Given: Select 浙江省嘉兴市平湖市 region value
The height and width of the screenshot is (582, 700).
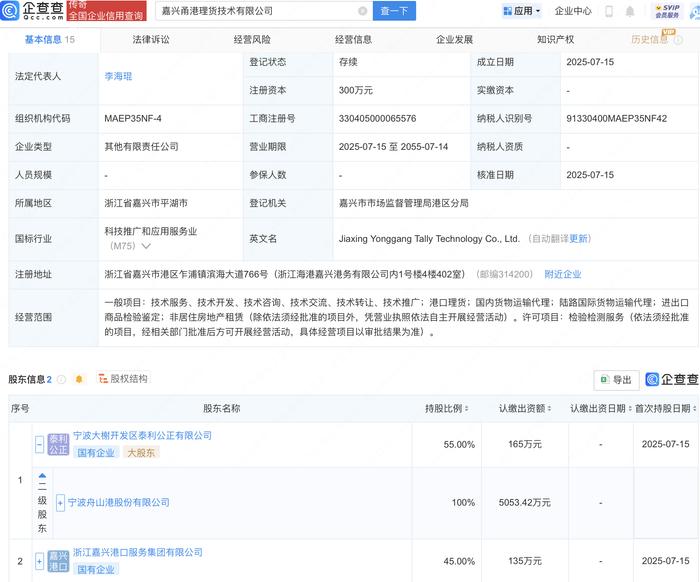Looking at the screenshot, I should 146,204.
